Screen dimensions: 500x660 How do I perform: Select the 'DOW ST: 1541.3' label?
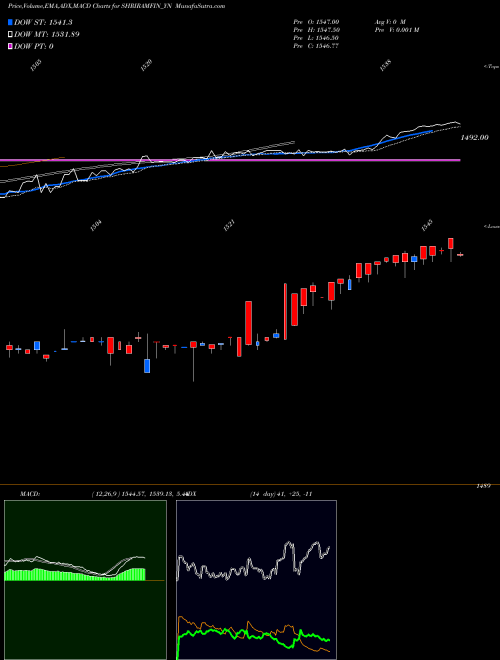(43, 22)
